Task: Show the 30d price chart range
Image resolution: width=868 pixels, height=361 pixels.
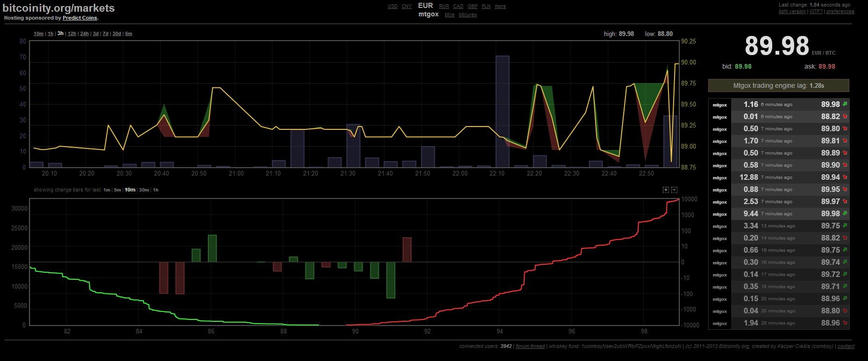Action: (x=116, y=34)
